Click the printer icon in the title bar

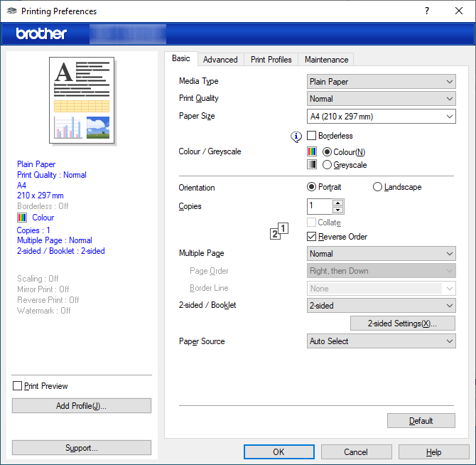[11, 11]
